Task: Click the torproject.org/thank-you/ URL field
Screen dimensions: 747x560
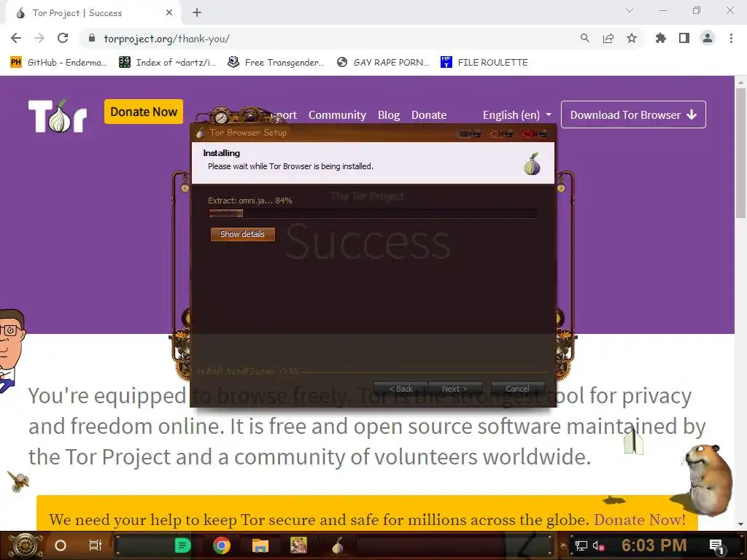Action: pyautogui.click(x=167, y=39)
